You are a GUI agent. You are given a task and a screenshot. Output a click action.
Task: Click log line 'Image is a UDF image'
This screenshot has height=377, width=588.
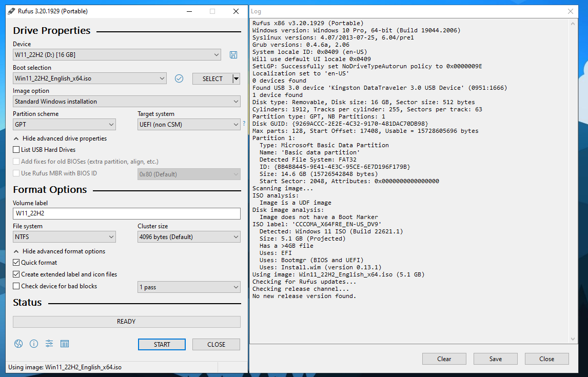coord(295,203)
